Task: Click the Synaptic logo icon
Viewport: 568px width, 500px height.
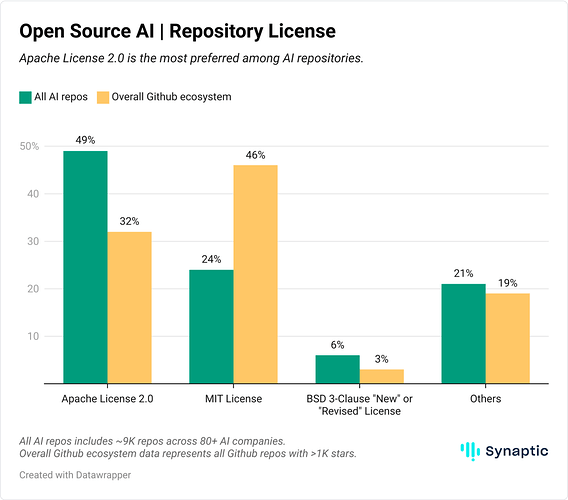Action: [x=470, y=451]
